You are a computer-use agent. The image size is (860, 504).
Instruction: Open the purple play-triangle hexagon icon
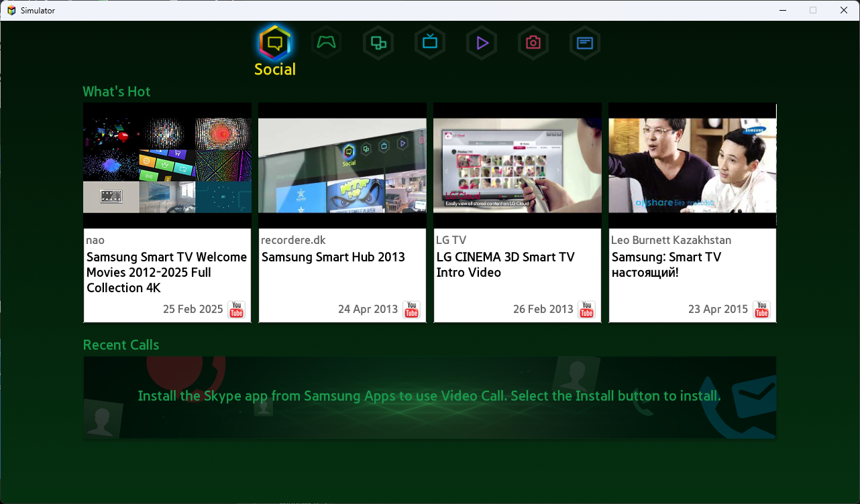pos(482,43)
